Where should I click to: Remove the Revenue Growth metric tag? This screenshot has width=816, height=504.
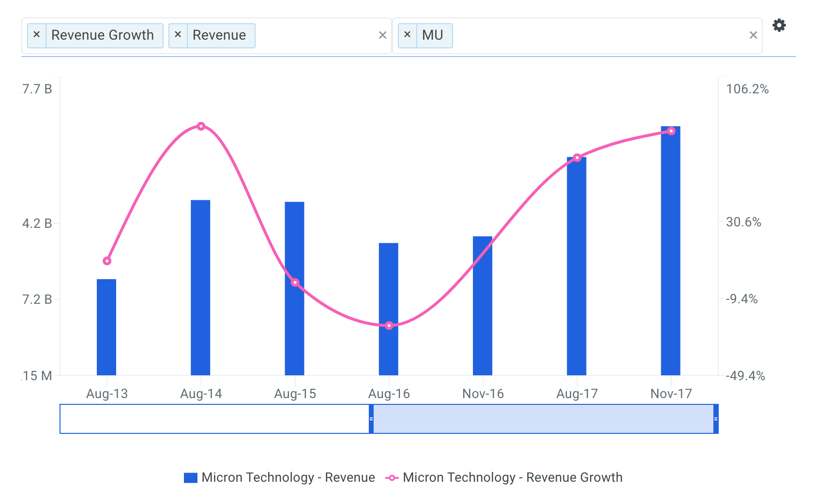coord(36,35)
